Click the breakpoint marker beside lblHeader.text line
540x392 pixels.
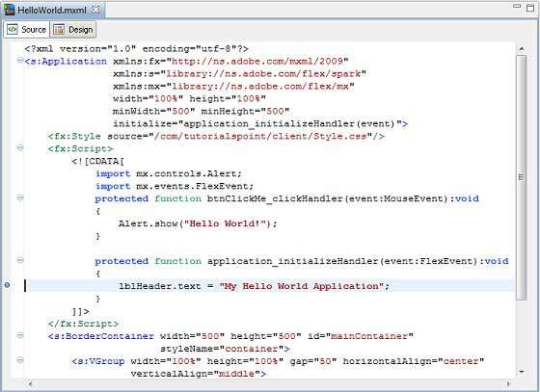click(x=7, y=285)
